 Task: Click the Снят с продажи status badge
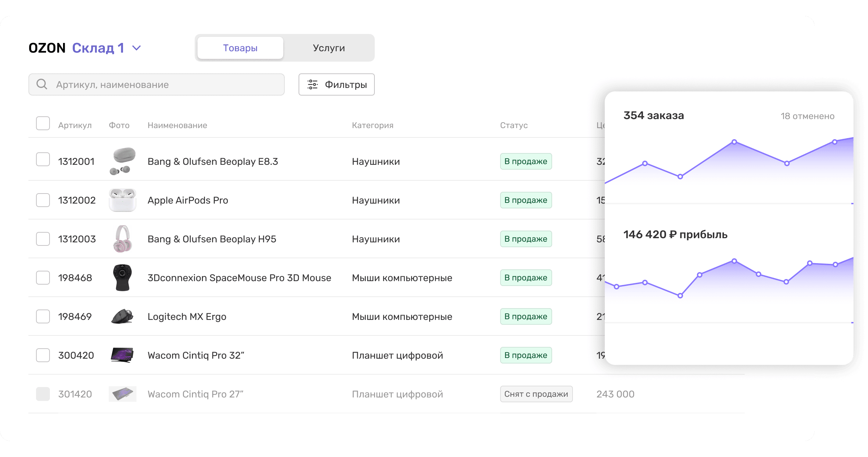(x=536, y=394)
